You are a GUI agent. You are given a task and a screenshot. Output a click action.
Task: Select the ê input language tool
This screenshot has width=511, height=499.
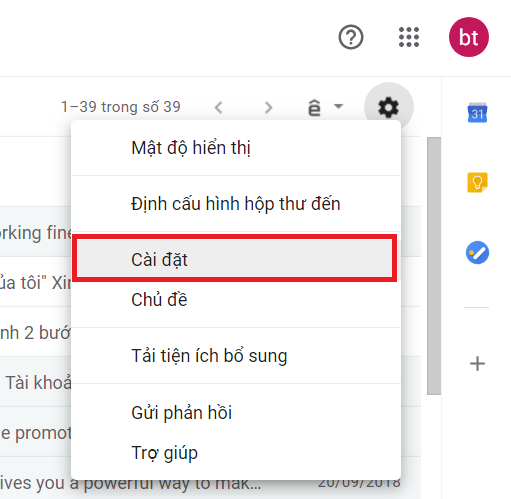(x=314, y=107)
